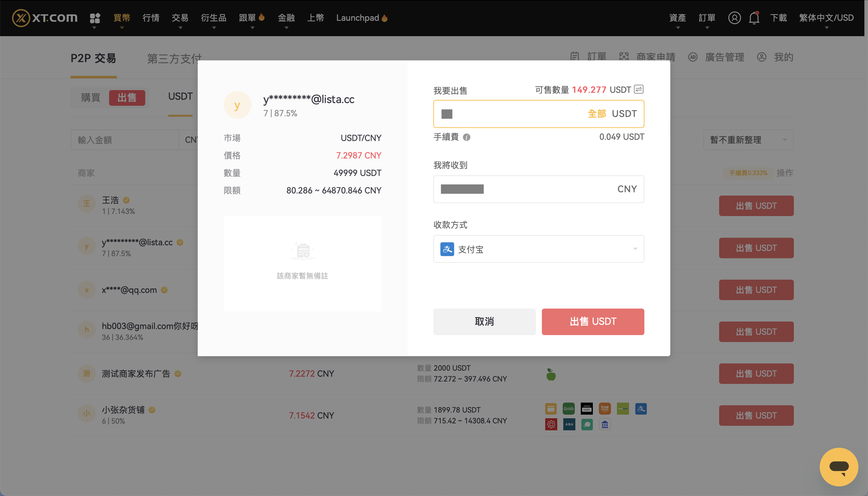This screenshot has width=868, height=496.
Task: Click the green apple payment icon for 测试商家发布广告
Action: coord(551,374)
